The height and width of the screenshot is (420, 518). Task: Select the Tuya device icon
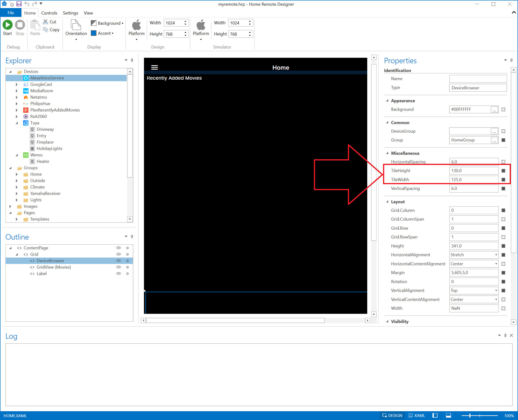(26, 123)
